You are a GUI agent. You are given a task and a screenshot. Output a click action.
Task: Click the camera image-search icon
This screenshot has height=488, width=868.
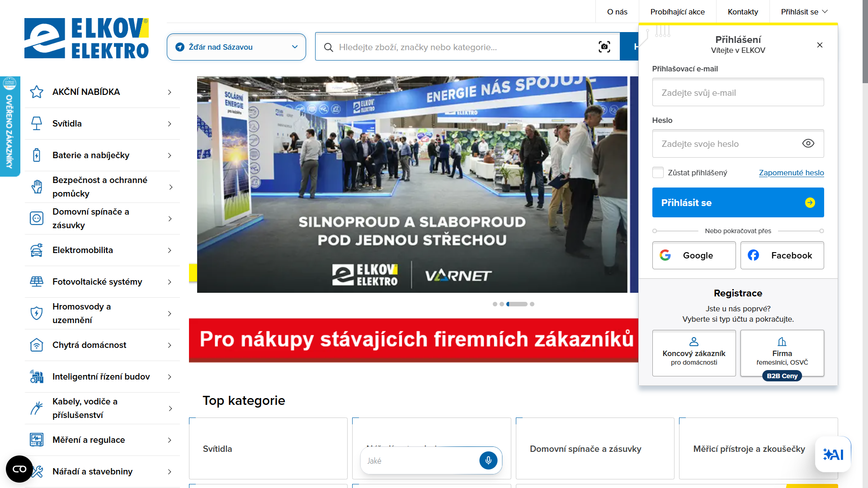coord(604,47)
